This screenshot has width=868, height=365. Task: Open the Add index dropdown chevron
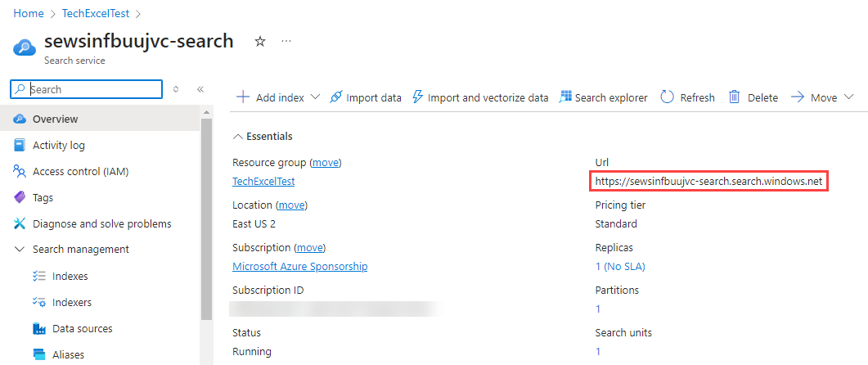(316, 97)
